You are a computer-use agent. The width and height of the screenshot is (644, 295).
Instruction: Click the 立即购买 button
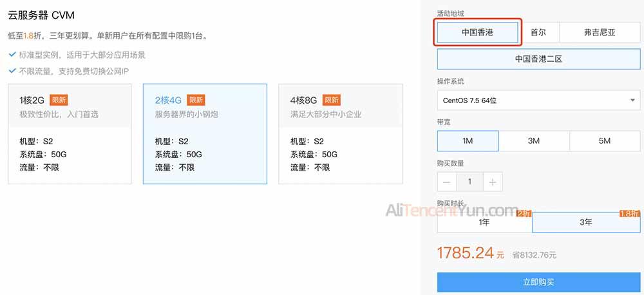tap(539, 282)
